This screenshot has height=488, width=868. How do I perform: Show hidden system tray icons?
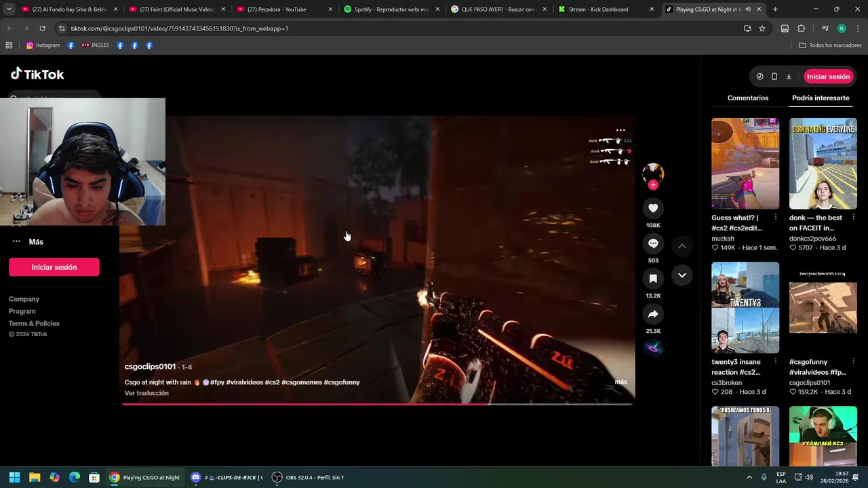pyautogui.click(x=749, y=477)
